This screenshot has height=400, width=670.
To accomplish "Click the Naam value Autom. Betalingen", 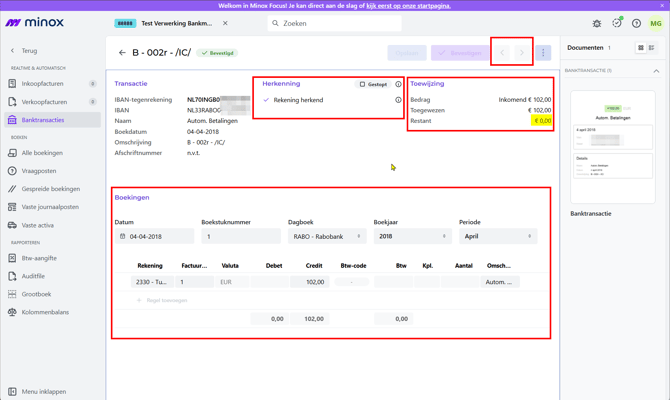I will (x=212, y=121).
